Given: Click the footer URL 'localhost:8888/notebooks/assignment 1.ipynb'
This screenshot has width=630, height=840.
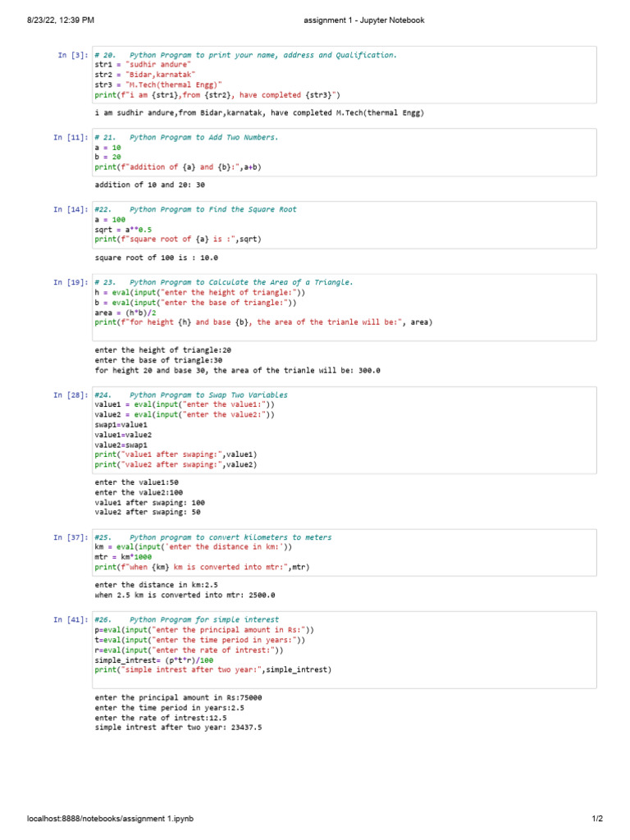Looking at the screenshot, I should click(111, 819).
